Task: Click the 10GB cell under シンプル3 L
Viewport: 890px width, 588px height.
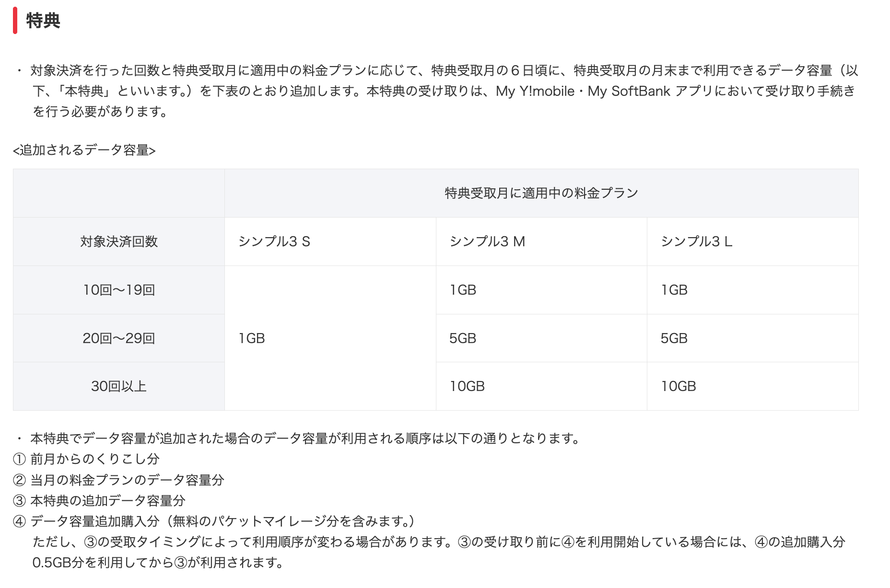Action: [678, 386]
